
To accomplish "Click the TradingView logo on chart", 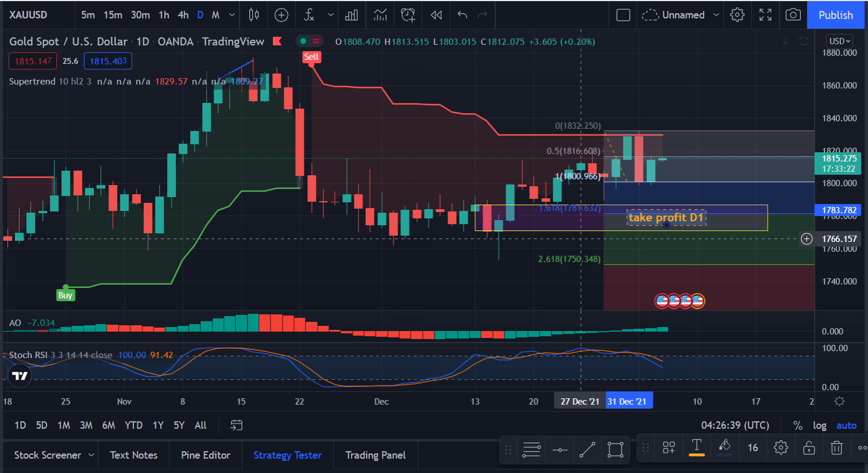I will (x=20, y=375).
